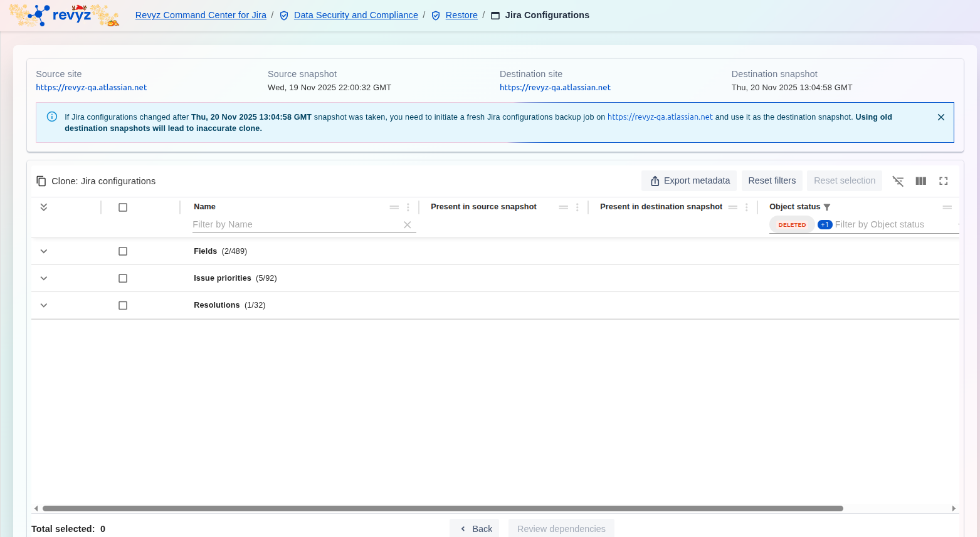The height and width of the screenshot is (537, 980).
Task: Open Present in source snapshot column menu
Action: pos(577,207)
